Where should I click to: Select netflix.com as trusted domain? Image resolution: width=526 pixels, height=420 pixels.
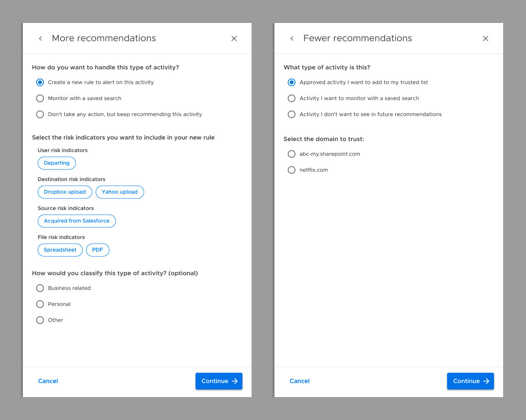pyautogui.click(x=292, y=170)
